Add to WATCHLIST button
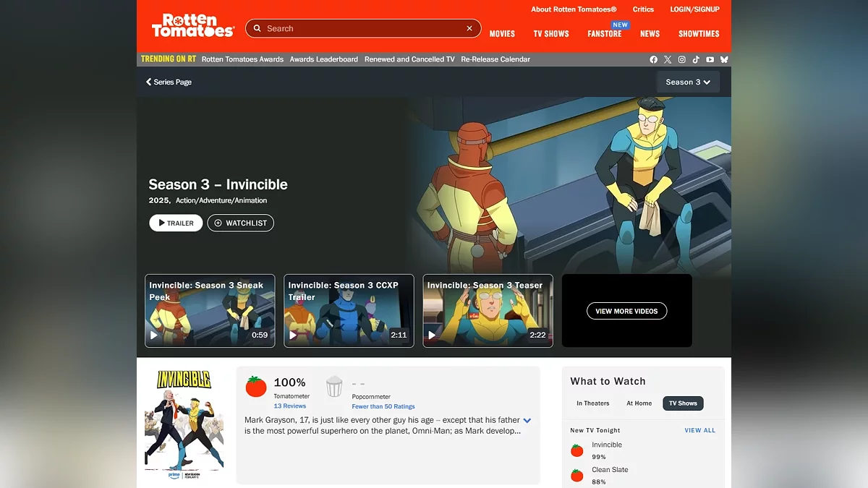Screen dimensions: 868x488 point(241,223)
